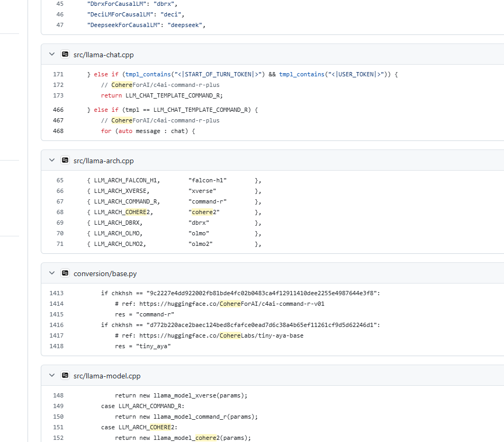Click line number 45 with DbrxForCausalLM
This screenshot has height=442, width=504.
60,4
